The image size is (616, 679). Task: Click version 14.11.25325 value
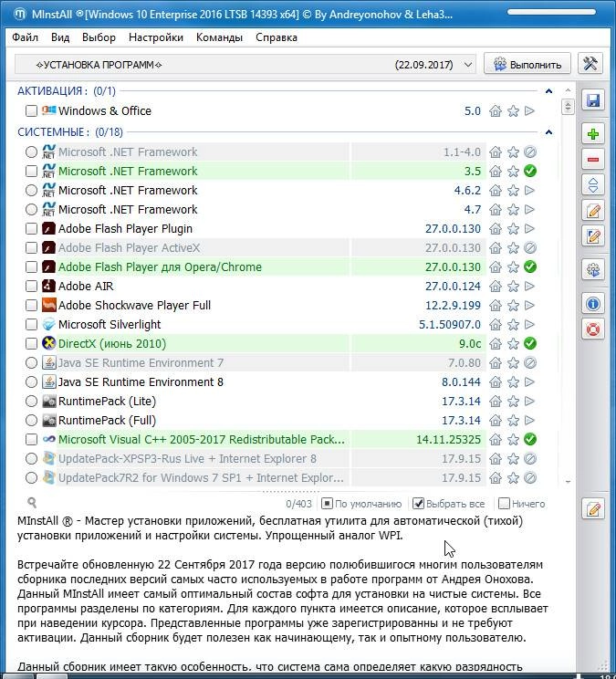click(x=448, y=440)
